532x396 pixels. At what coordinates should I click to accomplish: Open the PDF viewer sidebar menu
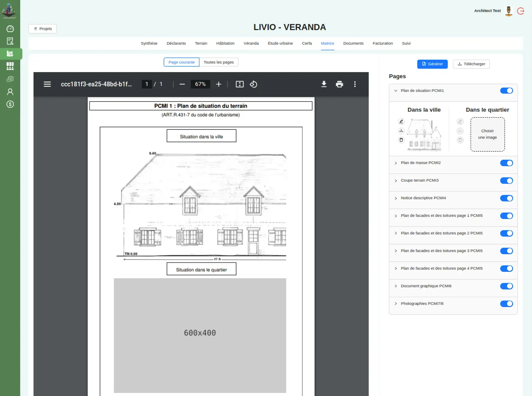pyautogui.click(x=47, y=84)
